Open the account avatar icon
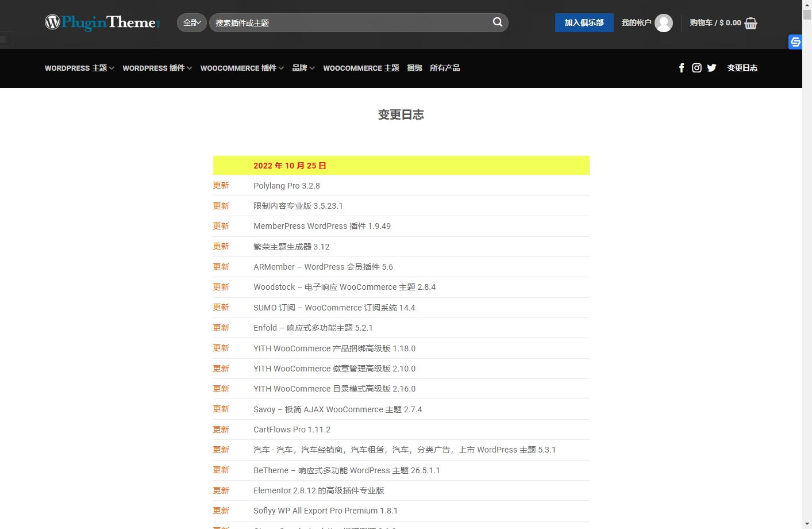 tap(664, 23)
